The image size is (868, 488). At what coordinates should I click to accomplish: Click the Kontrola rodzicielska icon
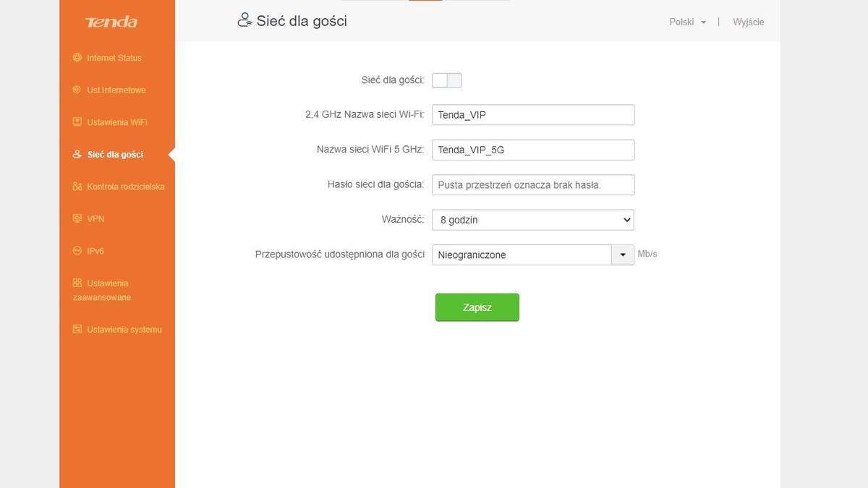(77, 187)
